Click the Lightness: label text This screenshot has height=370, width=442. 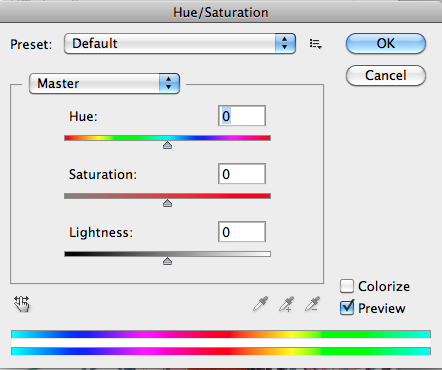(101, 232)
